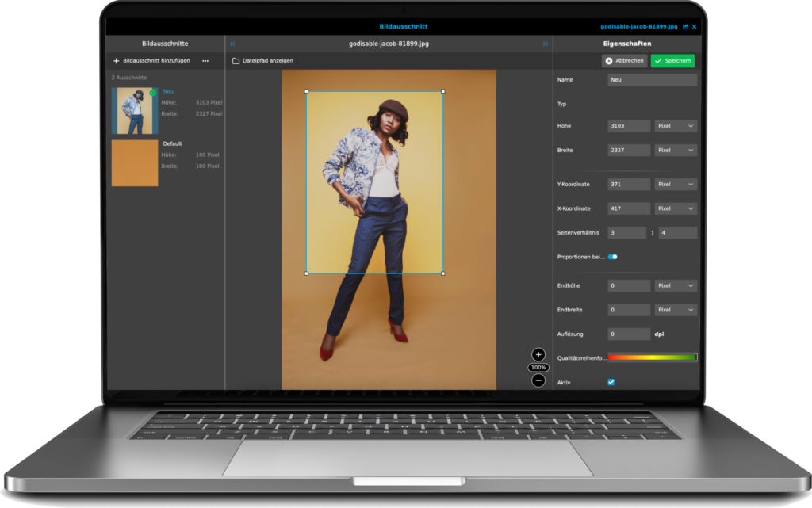Select the Neu crop thumbnail

pyautogui.click(x=135, y=111)
